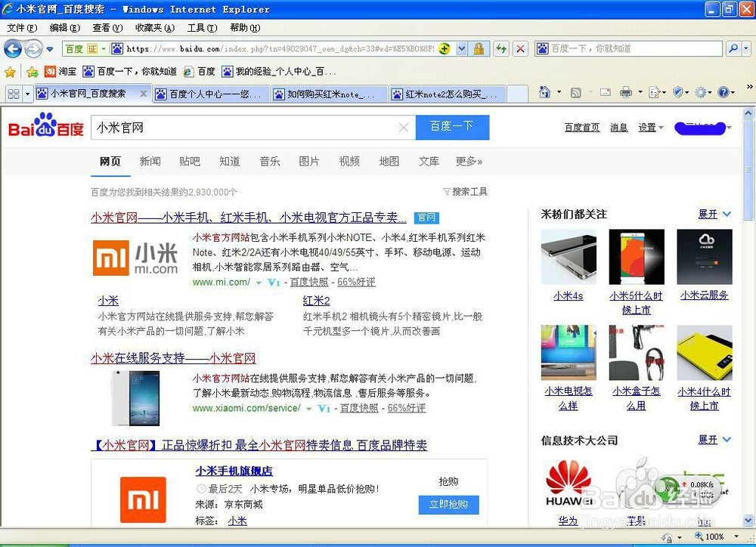Screen dimensions: 756x547
Task: Click the blank New Tab button
Action: [517, 94]
